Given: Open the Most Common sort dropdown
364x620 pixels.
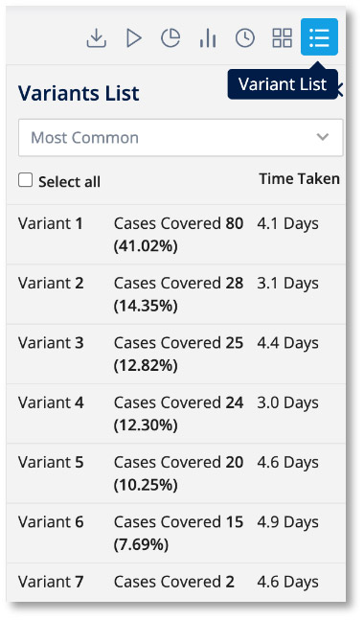Looking at the screenshot, I should point(181,137).
